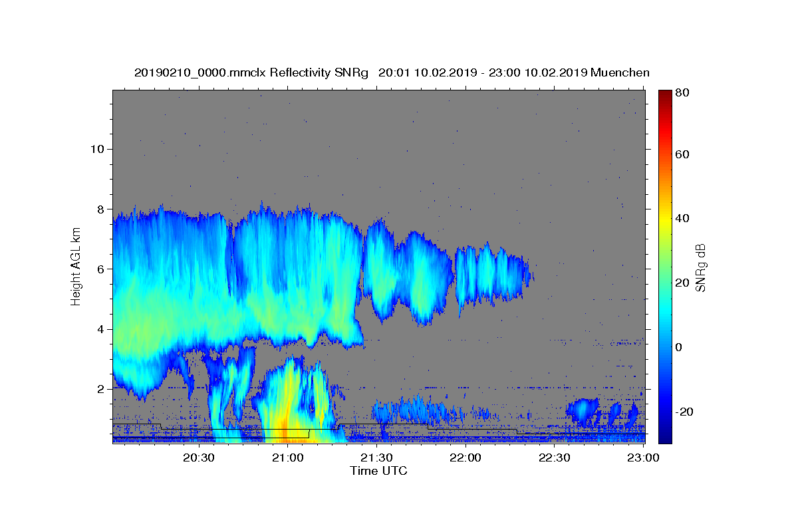Click the yellow-orange precipitation core near 21:00

(x=286, y=409)
